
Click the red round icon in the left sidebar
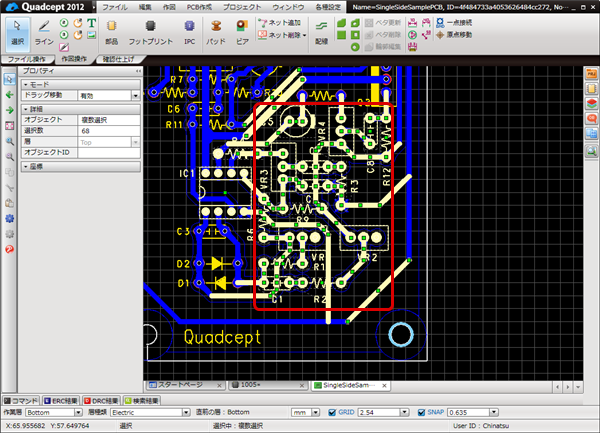(10, 249)
